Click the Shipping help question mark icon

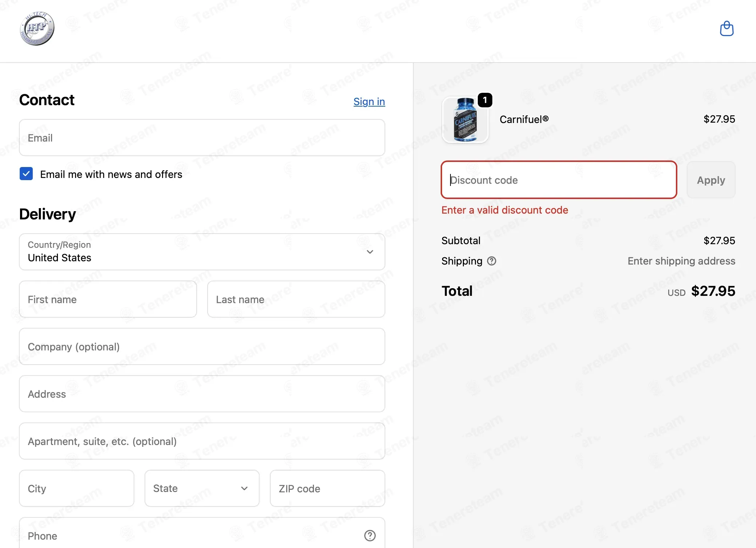coord(492,261)
